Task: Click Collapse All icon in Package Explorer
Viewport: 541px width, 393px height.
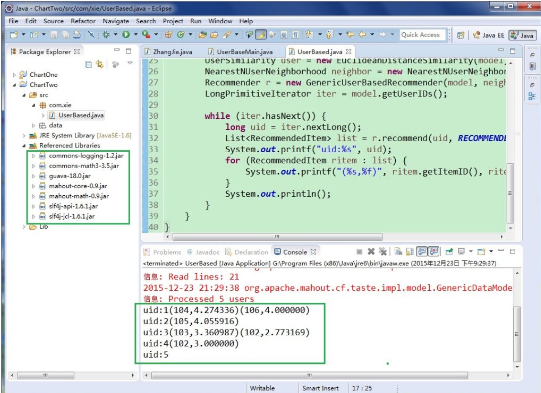Action: click(89, 64)
